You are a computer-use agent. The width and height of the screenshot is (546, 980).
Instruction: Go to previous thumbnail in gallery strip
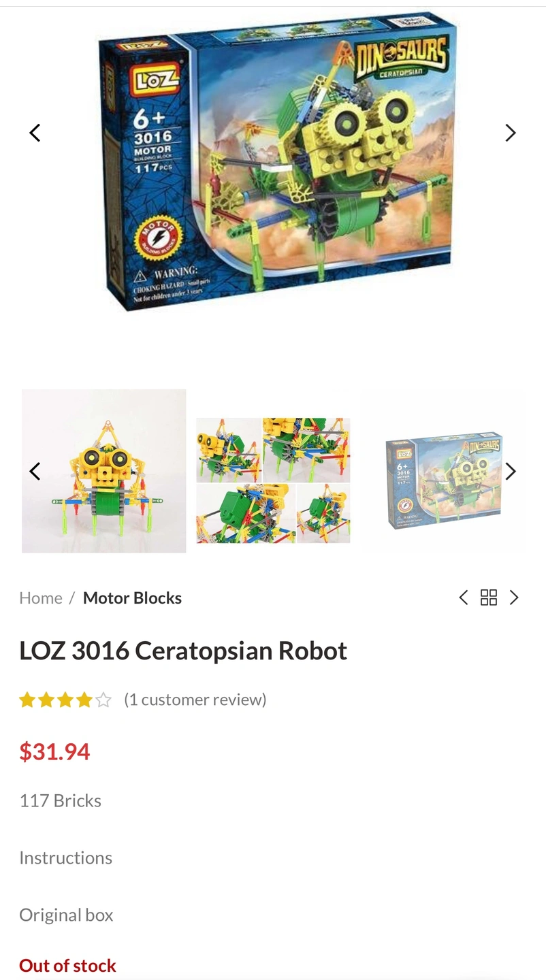35,471
